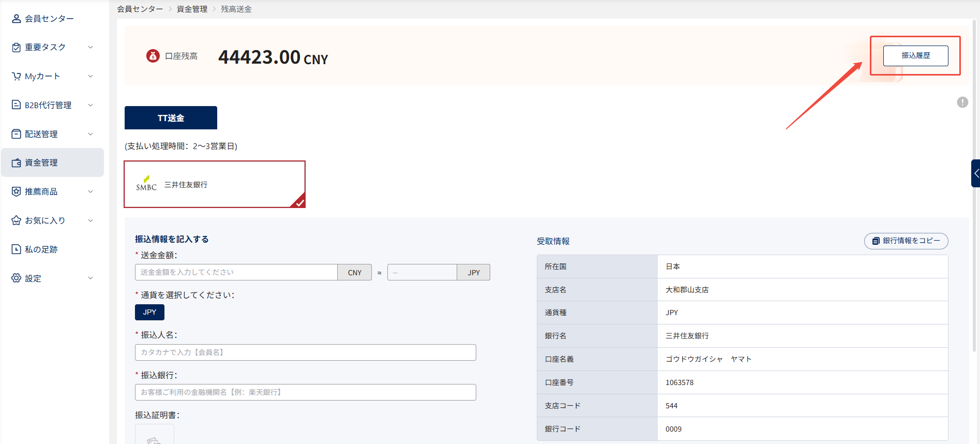This screenshot has width=980, height=444.
Task: Click the bank code value 0009
Action: point(673,429)
